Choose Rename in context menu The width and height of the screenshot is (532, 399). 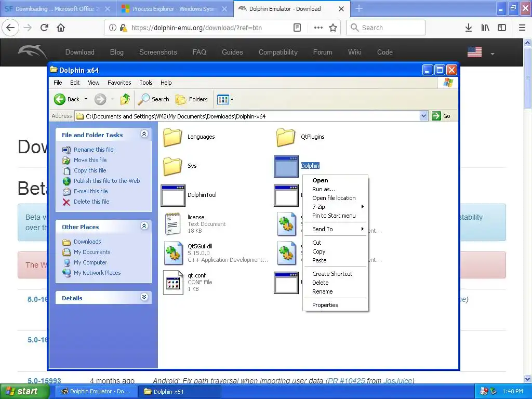pos(322,291)
